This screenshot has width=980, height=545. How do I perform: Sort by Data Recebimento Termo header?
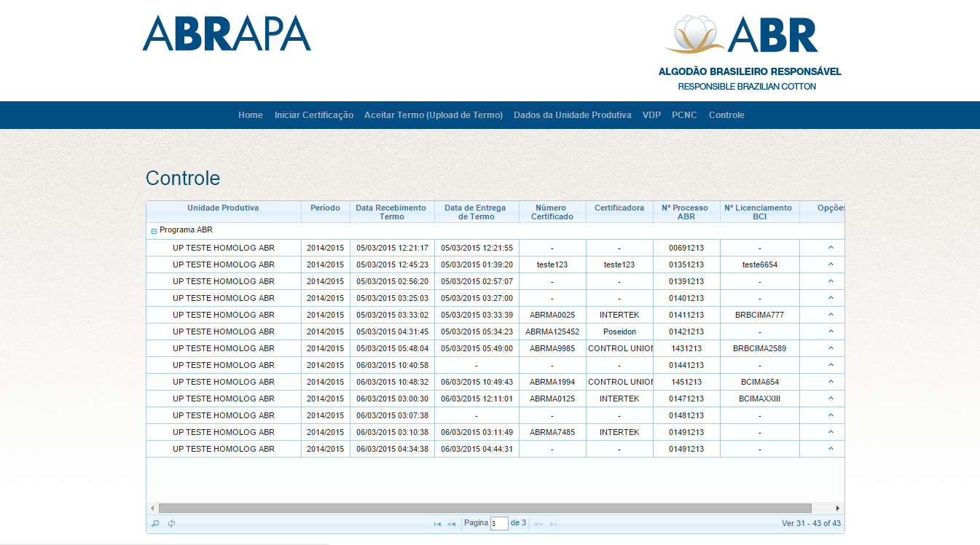391,212
